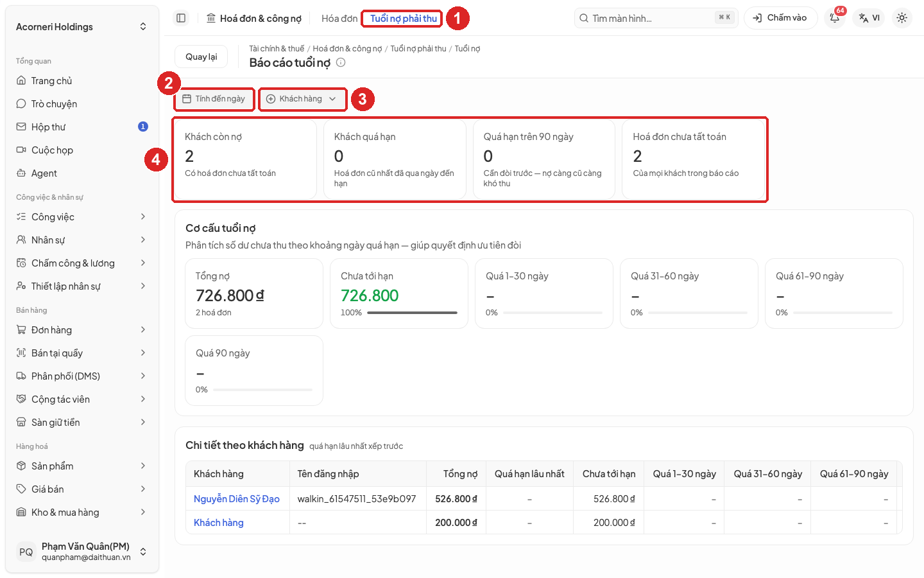The image size is (924, 578).
Task: Click Hoá đơn & công nợ breadcrumb link
Action: [x=347, y=49]
